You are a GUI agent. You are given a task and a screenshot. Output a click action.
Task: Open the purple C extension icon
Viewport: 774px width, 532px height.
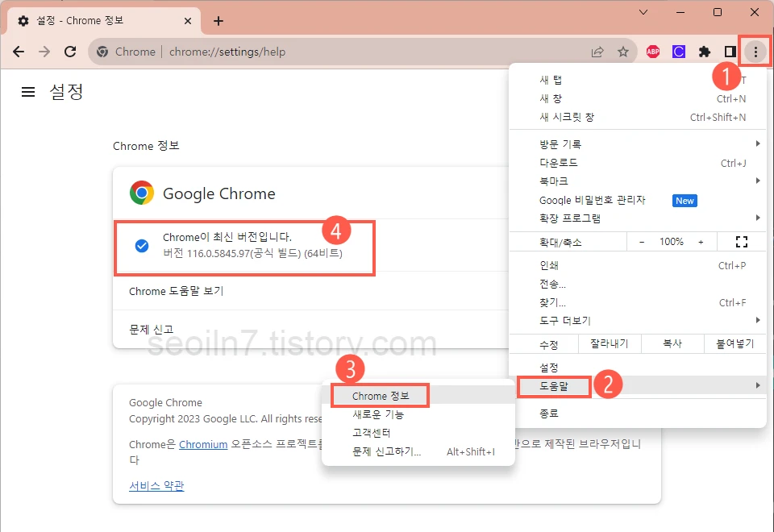pos(679,52)
